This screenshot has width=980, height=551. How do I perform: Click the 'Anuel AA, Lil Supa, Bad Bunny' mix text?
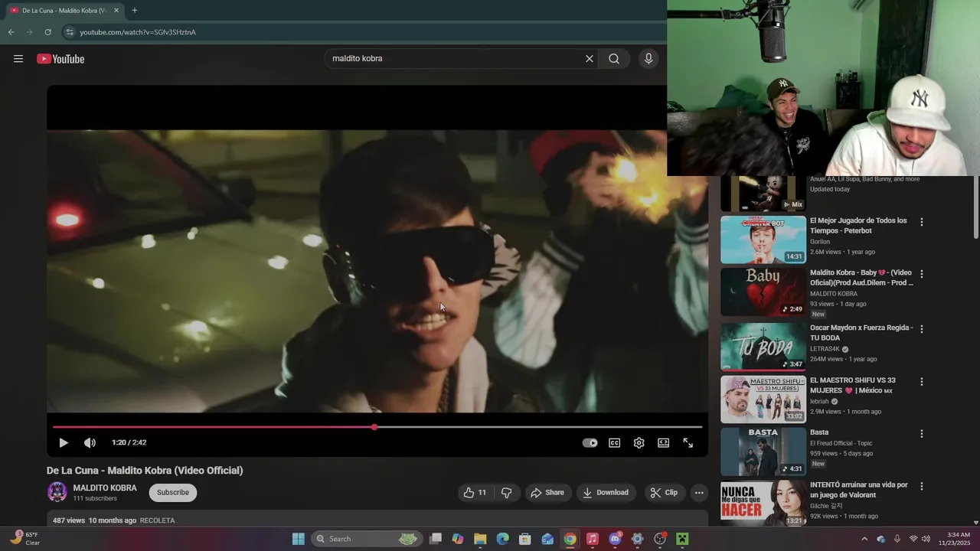pos(865,179)
